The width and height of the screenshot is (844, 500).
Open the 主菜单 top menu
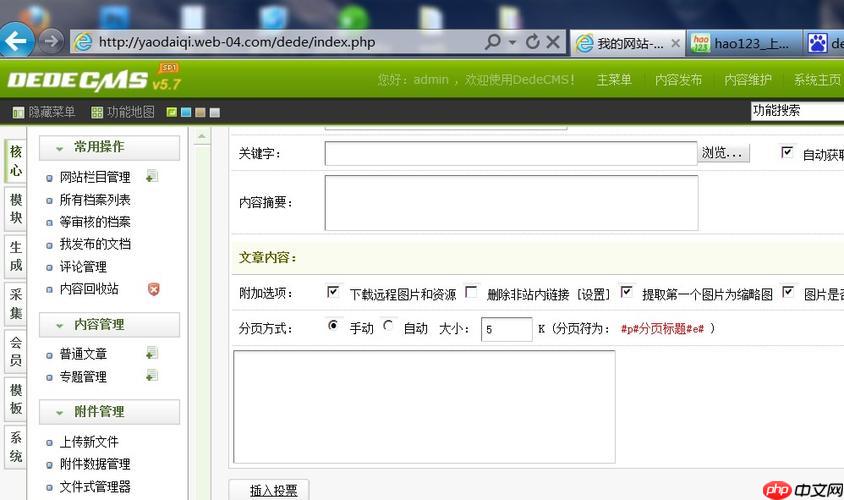(x=614, y=80)
